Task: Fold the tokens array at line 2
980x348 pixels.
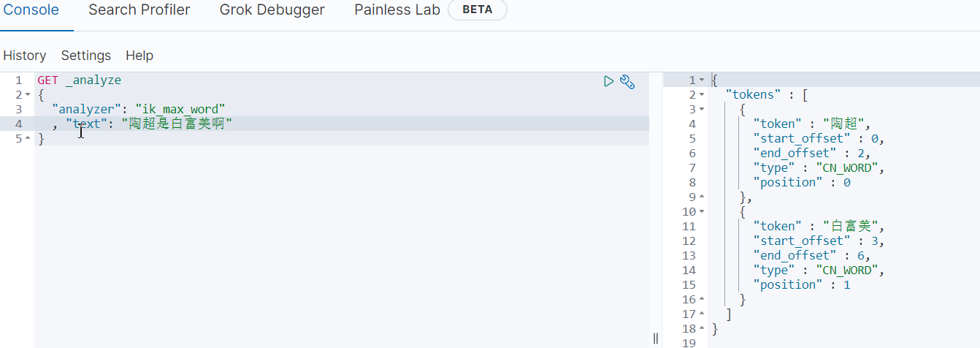Action: tap(702, 95)
